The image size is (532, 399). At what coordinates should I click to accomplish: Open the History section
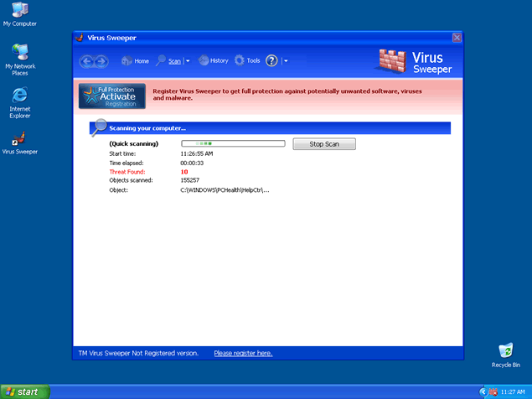pos(213,61)
